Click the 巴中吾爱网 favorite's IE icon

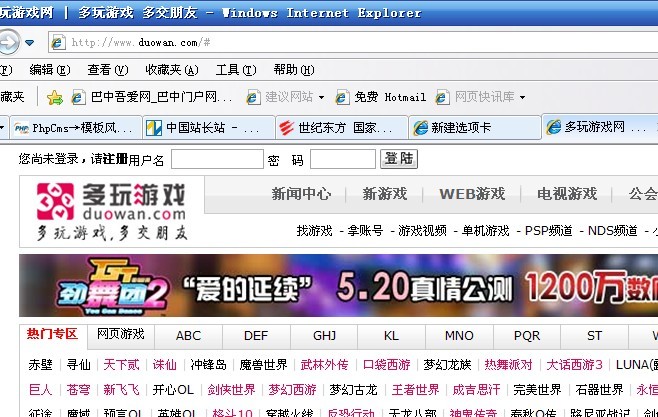tap(78, 98)
